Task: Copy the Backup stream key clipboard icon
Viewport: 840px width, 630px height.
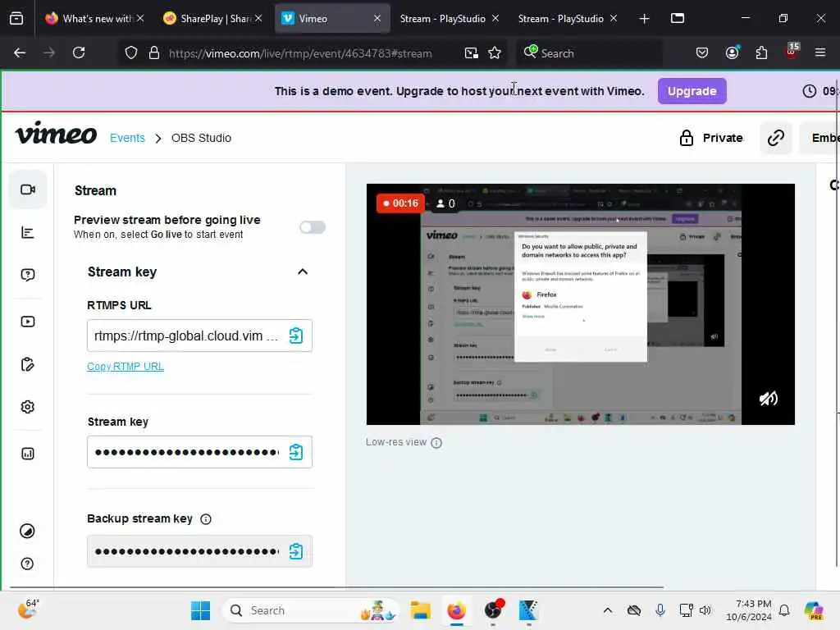Action: [x=296, y=551]
